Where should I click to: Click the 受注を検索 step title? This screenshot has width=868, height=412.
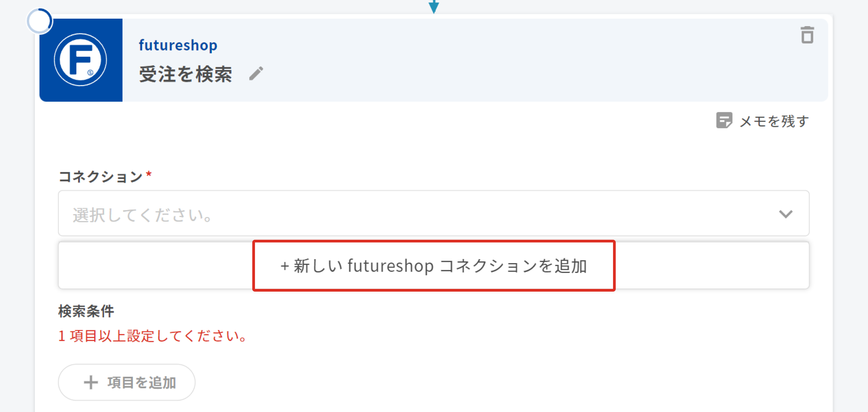(x=186, y=74)
